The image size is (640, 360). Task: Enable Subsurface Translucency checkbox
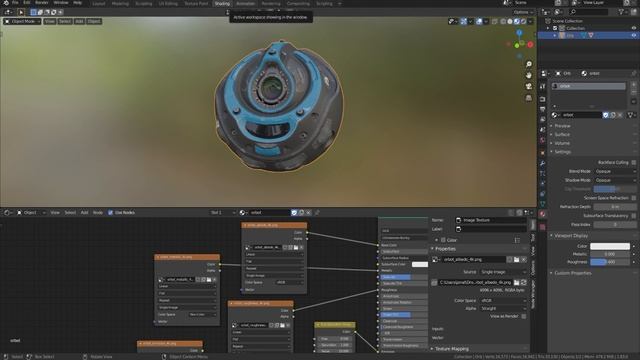coord(633,216)
